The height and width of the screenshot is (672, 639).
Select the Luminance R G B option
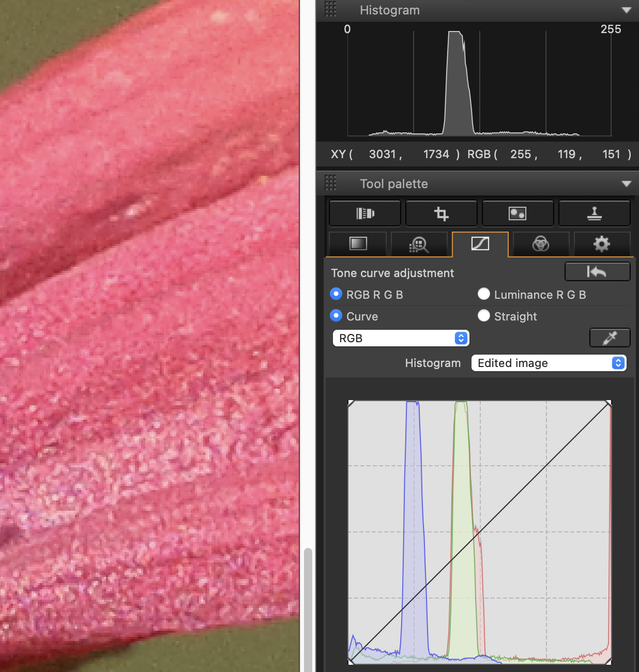pos(484,294)
